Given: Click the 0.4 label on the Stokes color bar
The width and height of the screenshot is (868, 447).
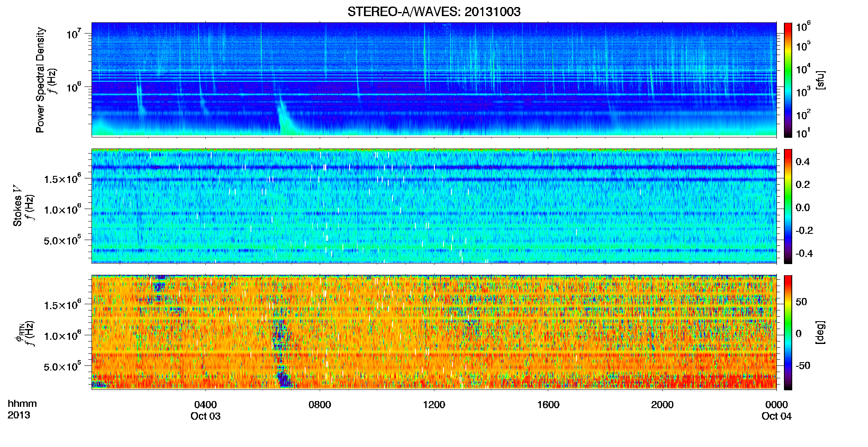Looking at the screenshot, I should [803, 162].
